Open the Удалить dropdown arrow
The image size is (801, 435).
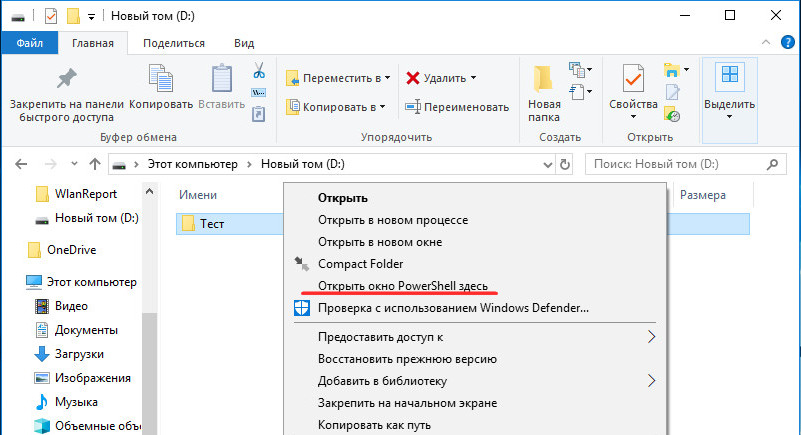click(x=474, y=78)
